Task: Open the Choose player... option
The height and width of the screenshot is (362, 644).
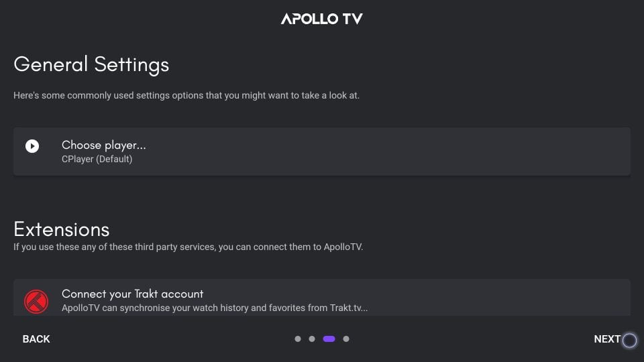Action: [x=321, y=152]
